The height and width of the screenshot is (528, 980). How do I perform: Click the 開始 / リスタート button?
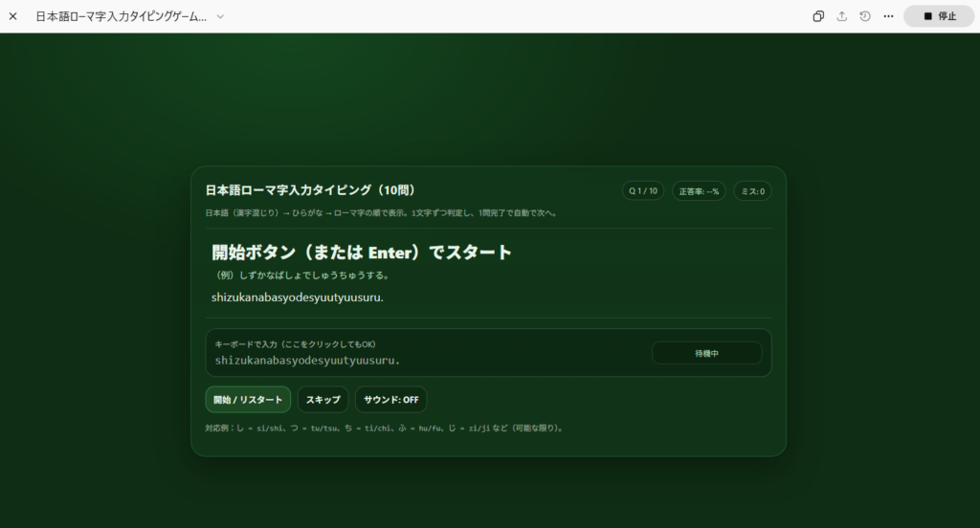coord(248,400)
